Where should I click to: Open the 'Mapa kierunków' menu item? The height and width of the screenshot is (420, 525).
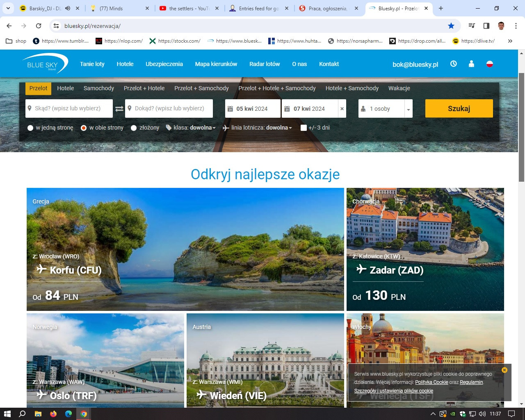click(216, 64)
